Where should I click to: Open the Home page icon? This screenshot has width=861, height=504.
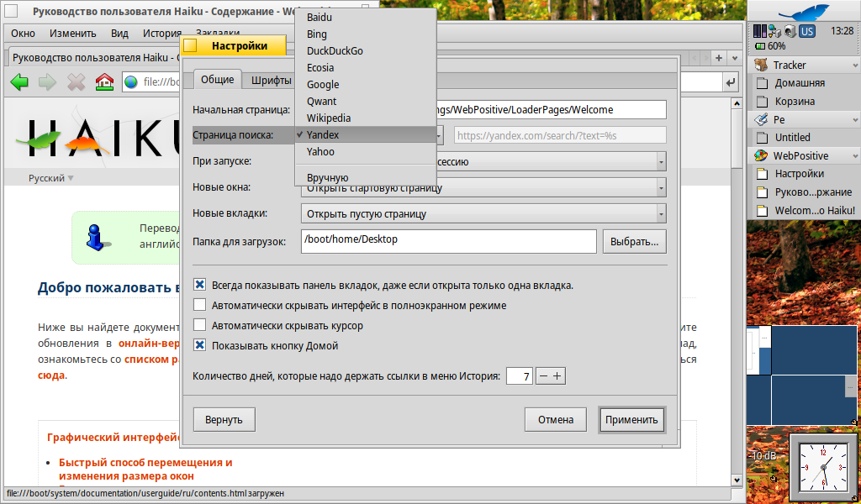[104, 81]
